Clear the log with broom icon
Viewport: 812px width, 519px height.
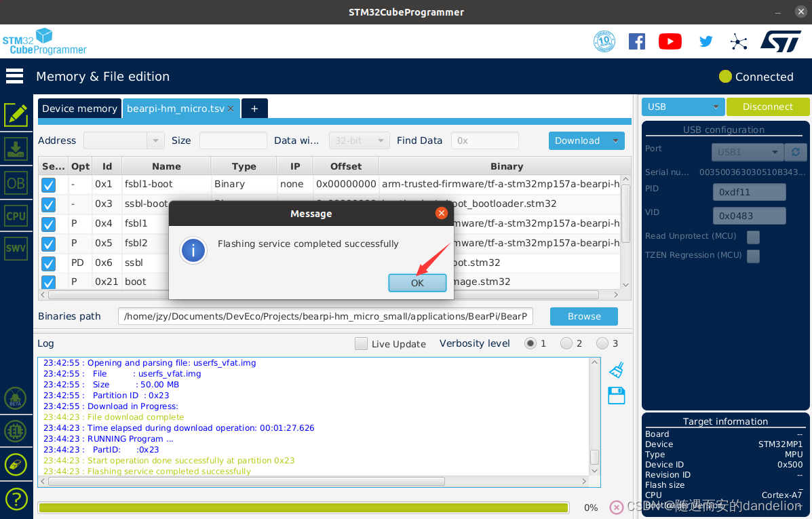[616, 370]
